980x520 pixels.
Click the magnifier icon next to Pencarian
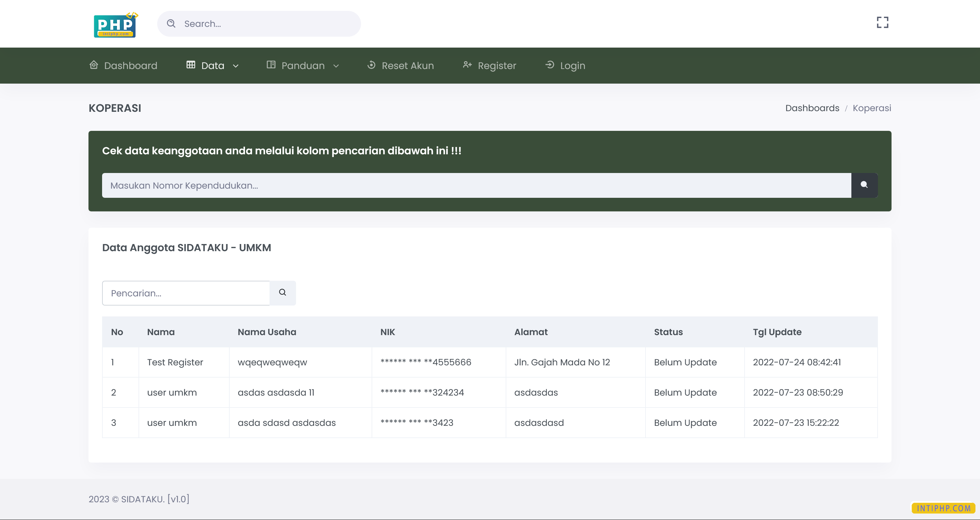(282, 292)
